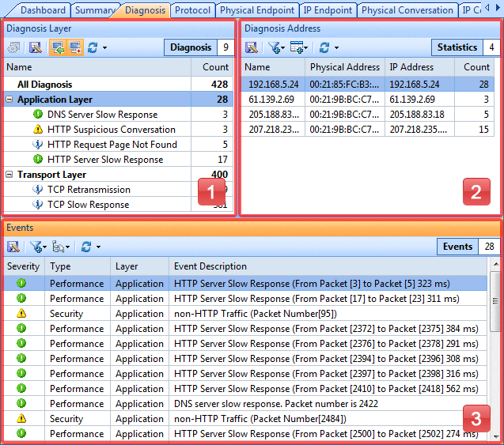
Task: Open the Physical Endpoint tab
Action: [257, 10]
